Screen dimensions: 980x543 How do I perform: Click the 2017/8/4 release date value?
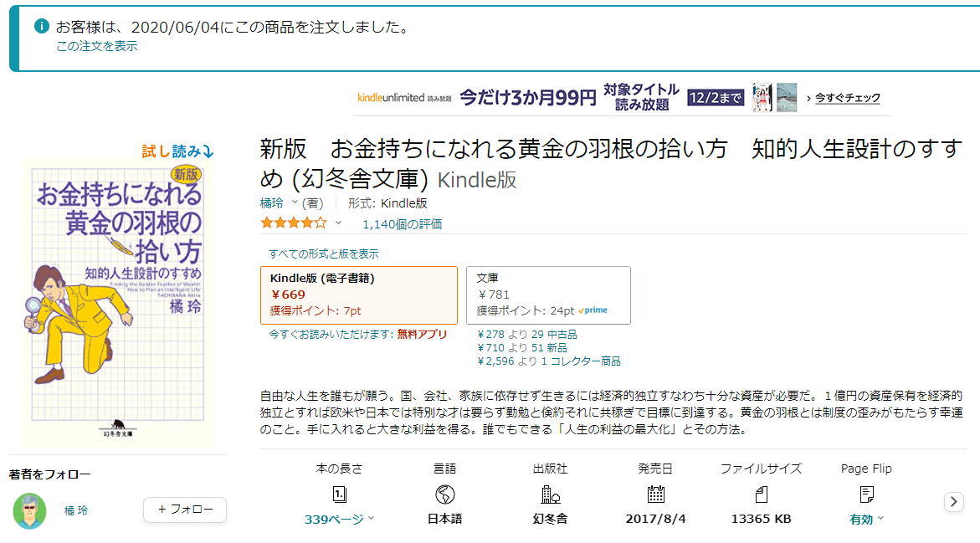[655, 519]
